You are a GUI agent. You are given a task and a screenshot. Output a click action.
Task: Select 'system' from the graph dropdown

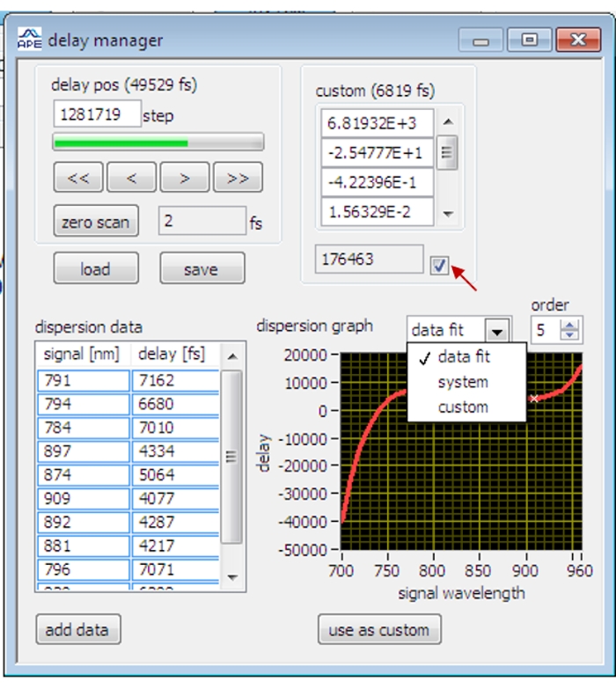click(x=462, y=383)
